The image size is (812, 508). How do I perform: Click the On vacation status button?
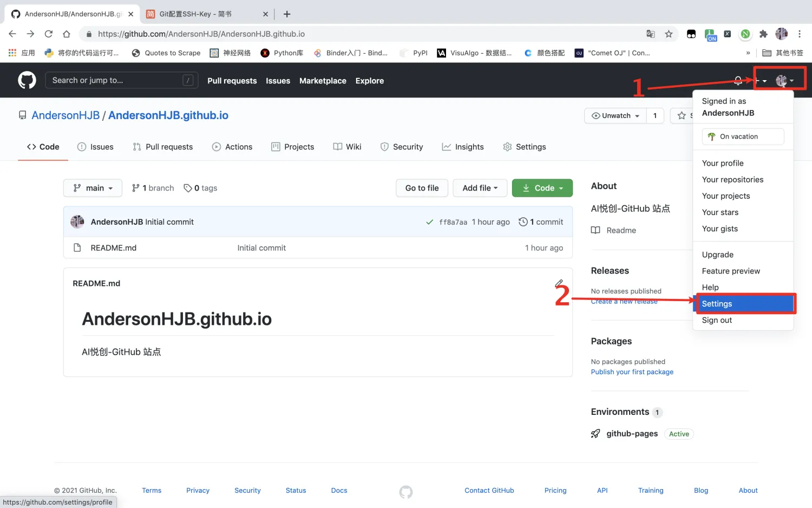(x=743, y=136)
